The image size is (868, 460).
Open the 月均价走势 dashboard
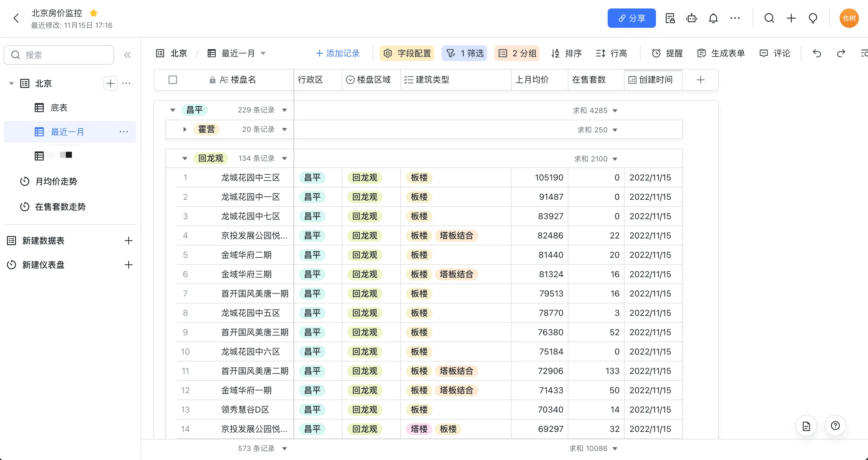[56, 181]
